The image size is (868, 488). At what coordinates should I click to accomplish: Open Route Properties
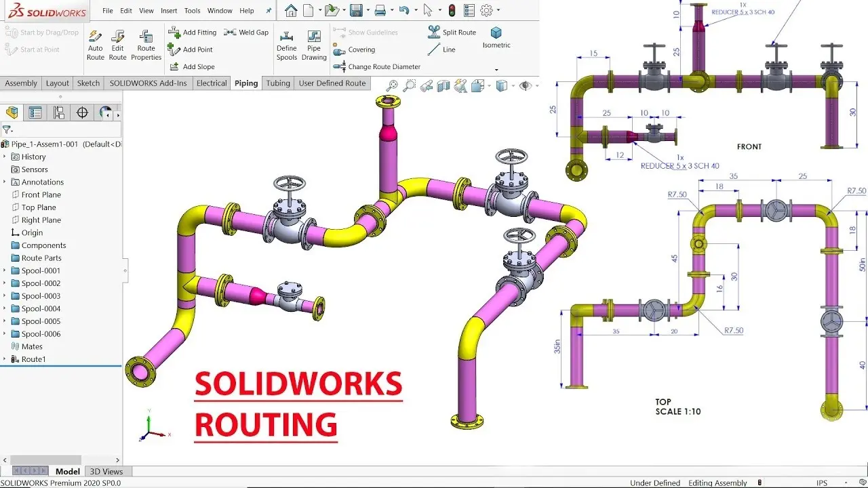tap(146, 45)
